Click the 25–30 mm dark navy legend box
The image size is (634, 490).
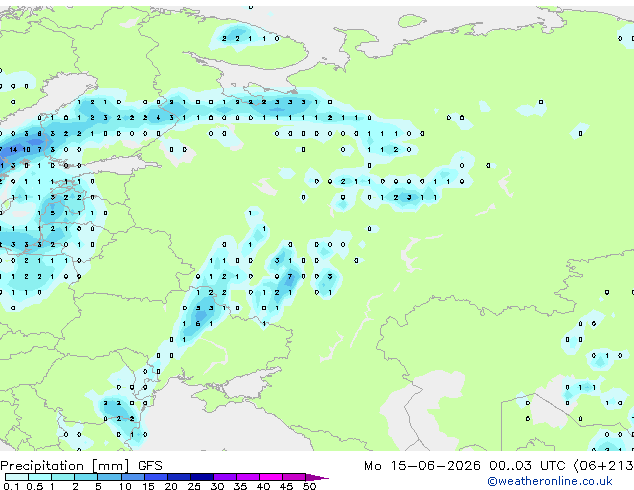[x=202, y=477]
